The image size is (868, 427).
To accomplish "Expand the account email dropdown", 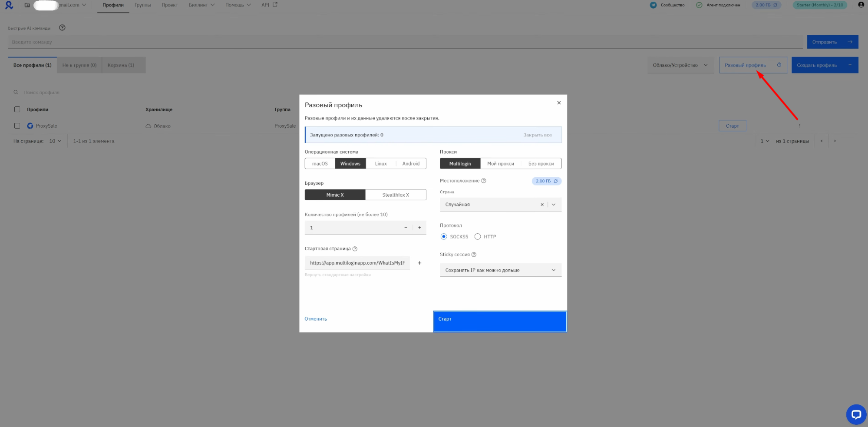I will click(84, 5).
